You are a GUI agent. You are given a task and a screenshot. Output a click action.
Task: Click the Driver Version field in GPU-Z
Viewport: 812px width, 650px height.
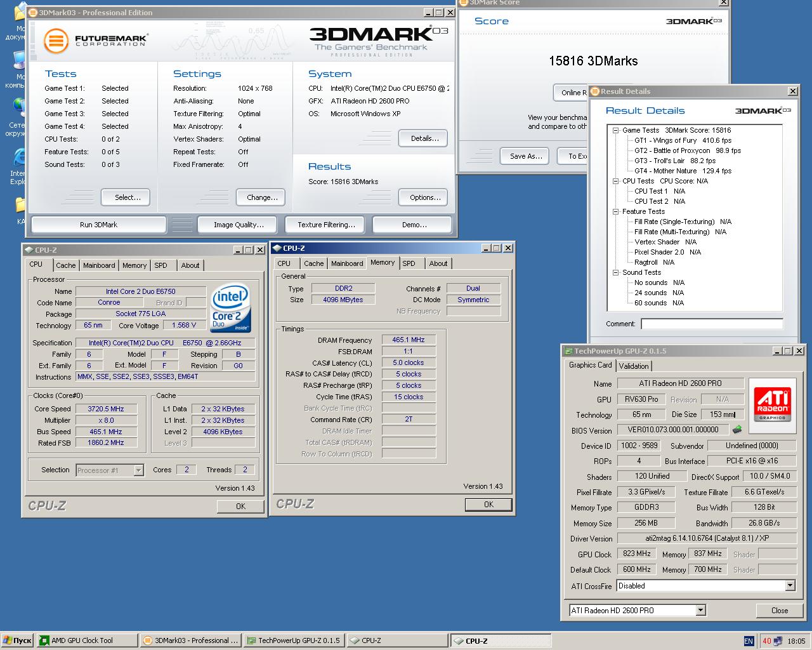[707, 538]
